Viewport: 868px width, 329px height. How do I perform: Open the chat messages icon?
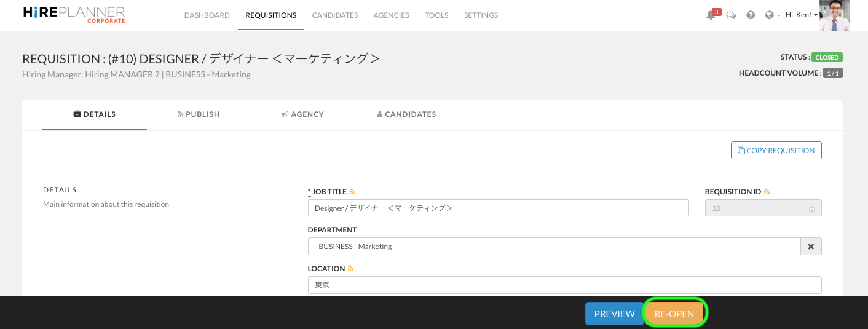[x=731, y=15]
